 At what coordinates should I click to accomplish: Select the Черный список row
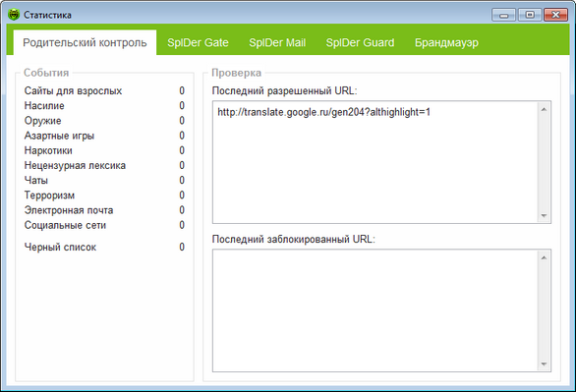click(104, 247)
